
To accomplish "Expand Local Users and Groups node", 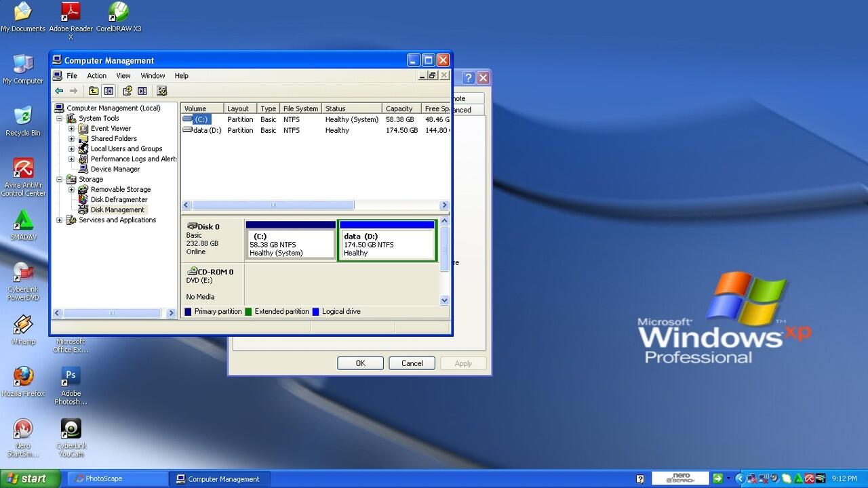I will (71, 148).
